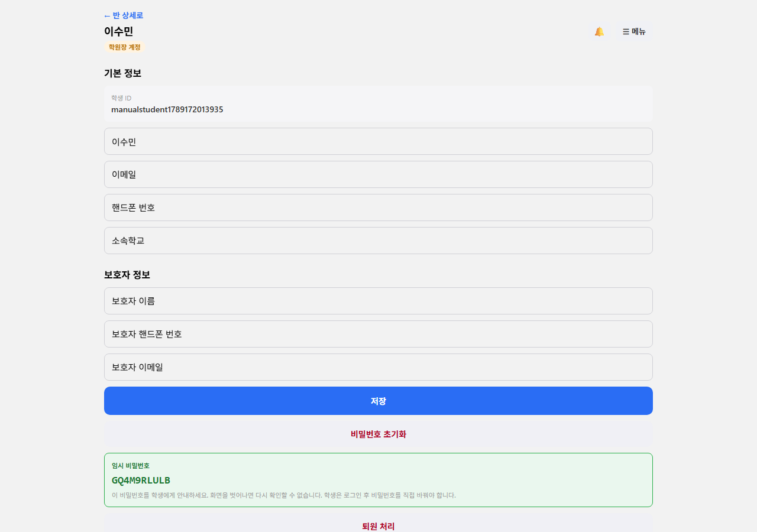The width and height of the screenshot is (757, 532).
Task: Click the 보호자 이메일 field
Action: point(378,367)
